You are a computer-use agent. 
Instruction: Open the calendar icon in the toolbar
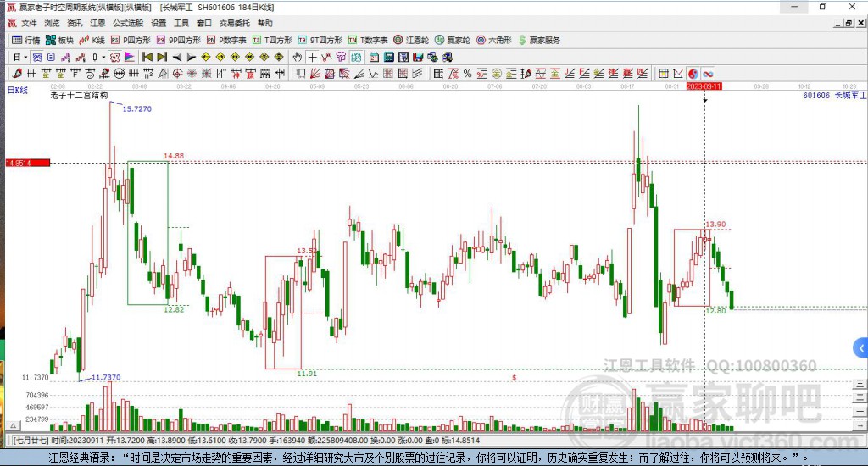tap(374, 57)
